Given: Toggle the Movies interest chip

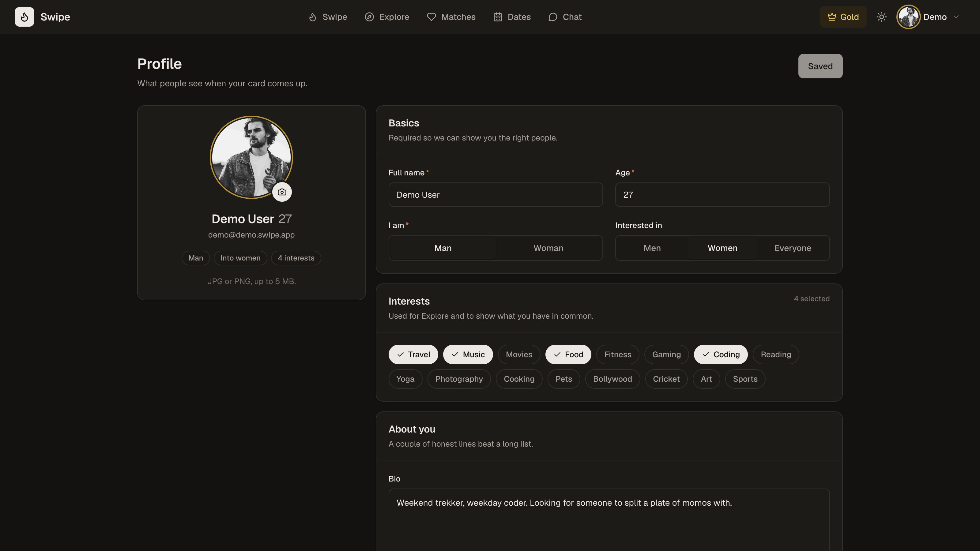Looking at the screenshot, I should 519,354.
